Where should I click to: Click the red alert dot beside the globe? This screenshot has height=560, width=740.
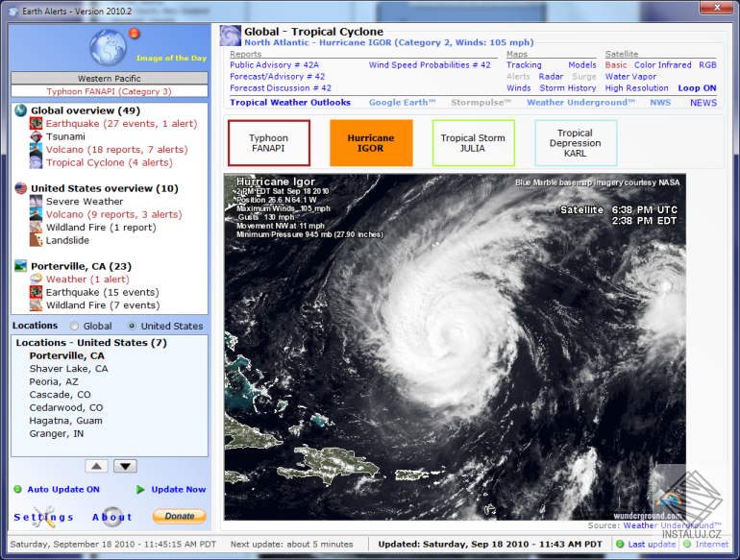point(135,34)
